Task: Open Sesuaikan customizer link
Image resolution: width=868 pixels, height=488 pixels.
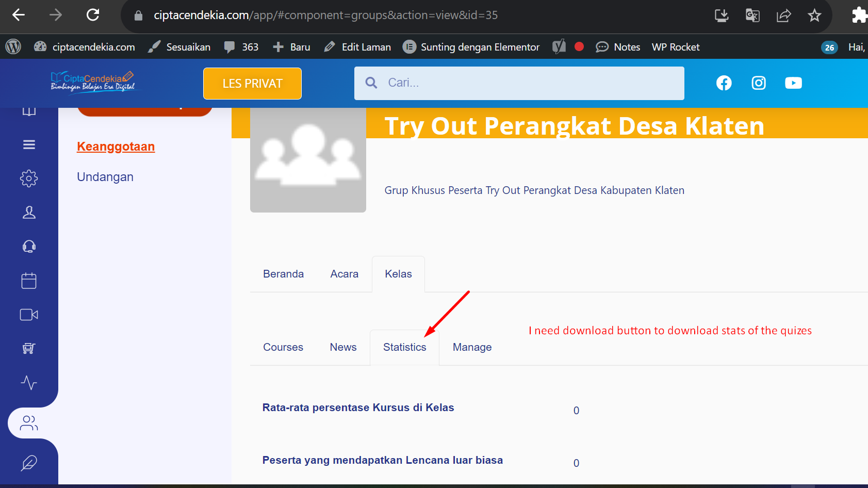Action: (179, 47)
